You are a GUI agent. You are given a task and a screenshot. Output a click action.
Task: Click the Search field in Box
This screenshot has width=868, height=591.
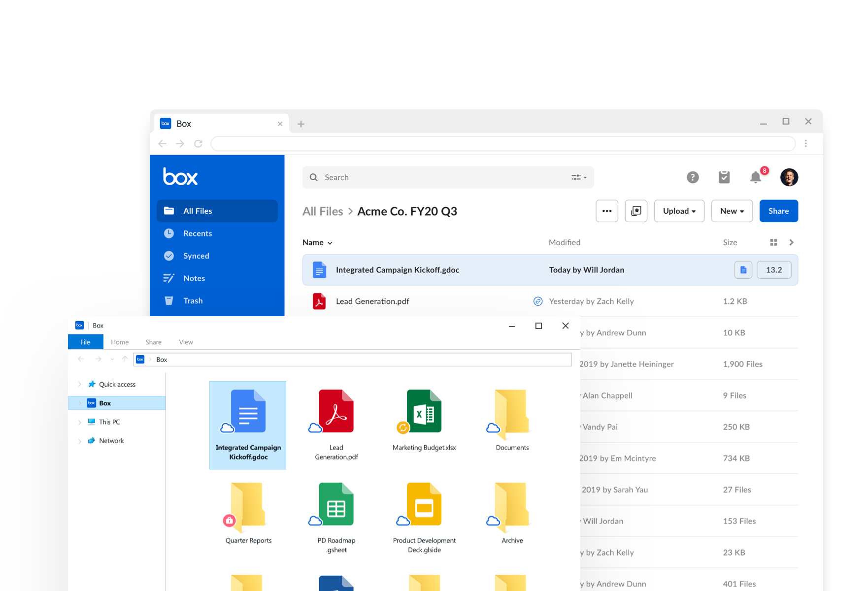click(448, 177)
